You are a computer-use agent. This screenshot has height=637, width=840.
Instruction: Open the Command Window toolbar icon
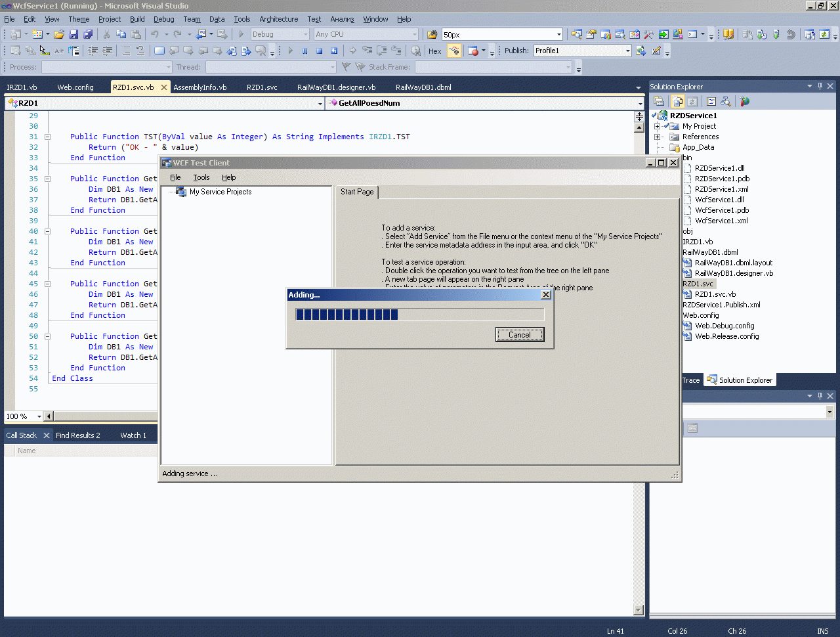point(692,34)
